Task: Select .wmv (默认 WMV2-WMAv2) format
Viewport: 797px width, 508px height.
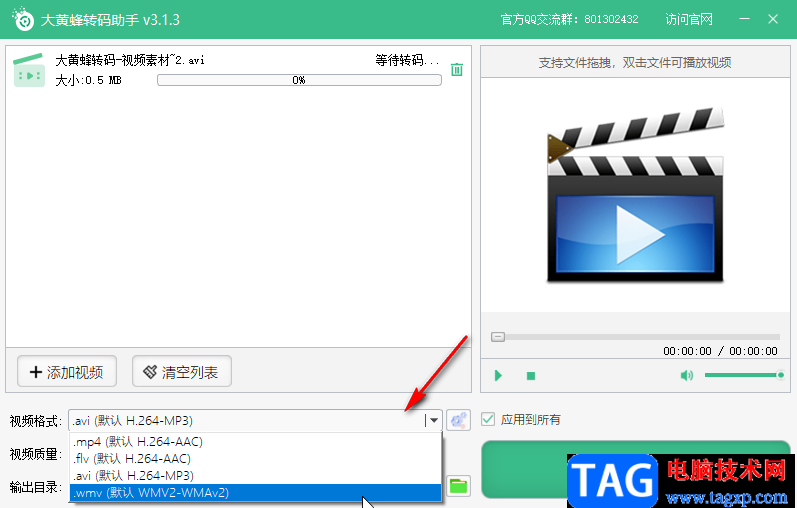Action: (255, 492)
